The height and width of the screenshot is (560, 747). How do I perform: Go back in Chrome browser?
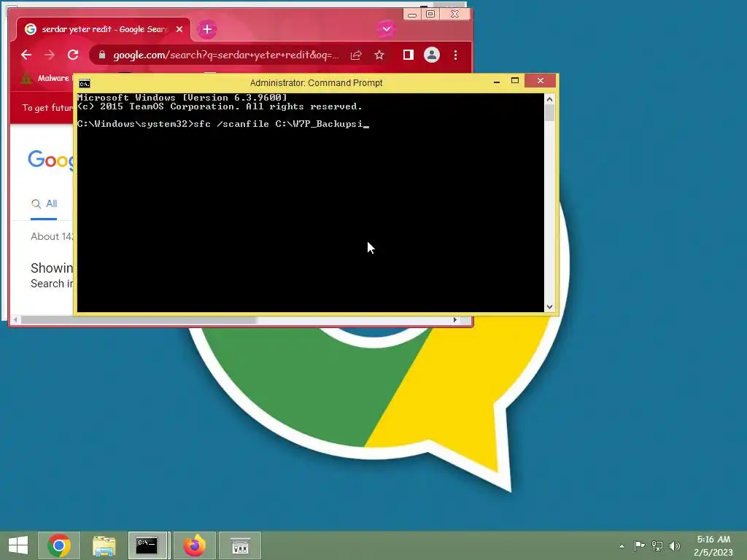(x=26, y=55)
